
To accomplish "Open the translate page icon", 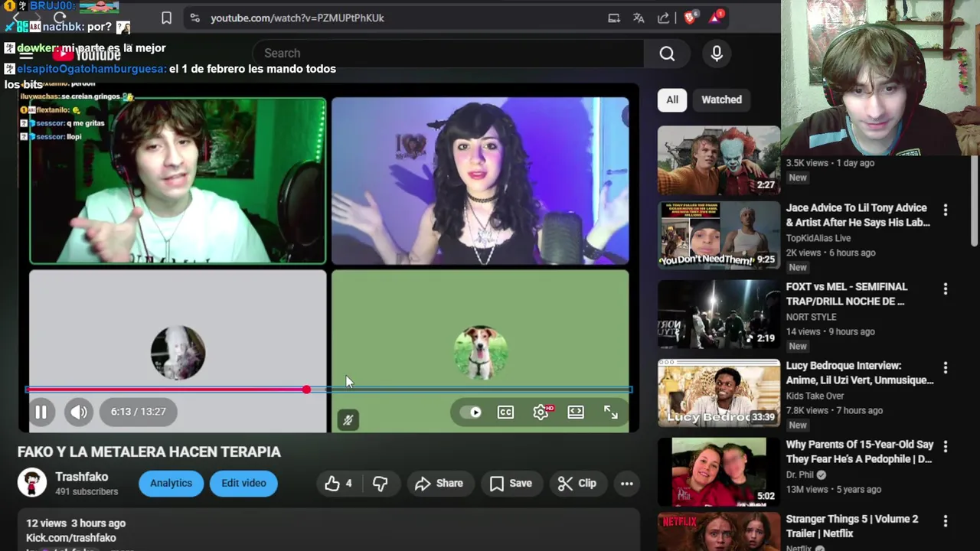I will tap(639, 18).
